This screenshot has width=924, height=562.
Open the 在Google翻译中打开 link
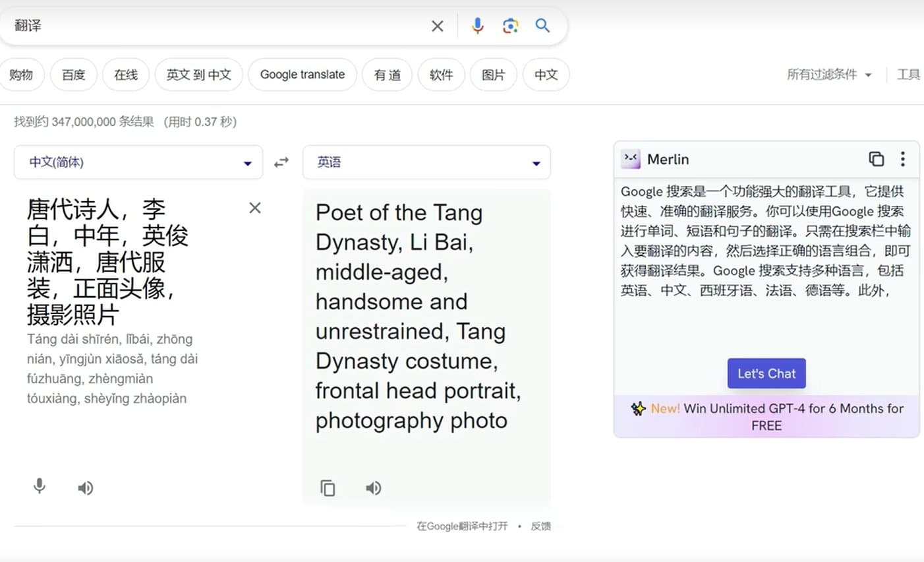click(461, 526)
